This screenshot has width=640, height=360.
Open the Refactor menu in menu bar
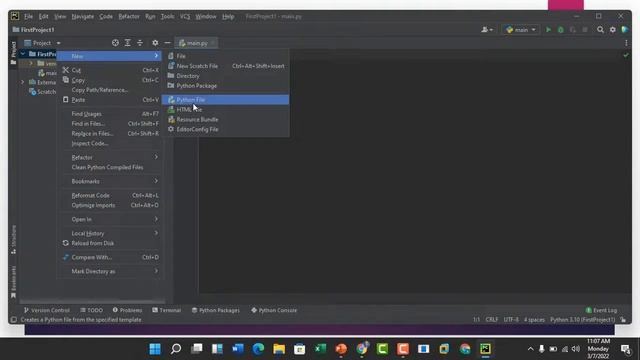[129, 17]
